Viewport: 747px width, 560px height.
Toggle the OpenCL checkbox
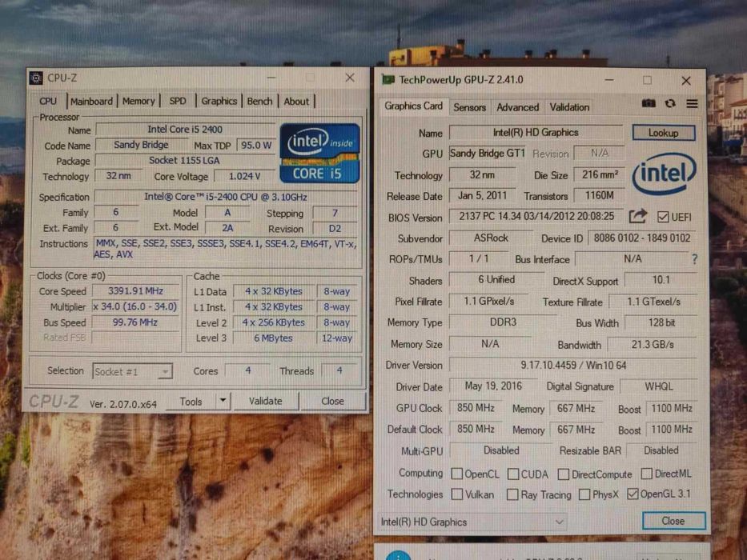point(456,474)
